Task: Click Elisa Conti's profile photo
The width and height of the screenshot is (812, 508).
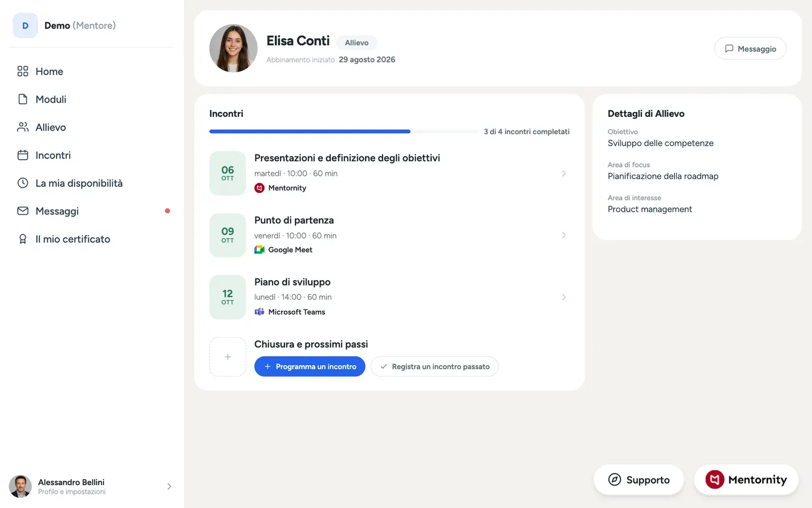Action: point(233,48)
